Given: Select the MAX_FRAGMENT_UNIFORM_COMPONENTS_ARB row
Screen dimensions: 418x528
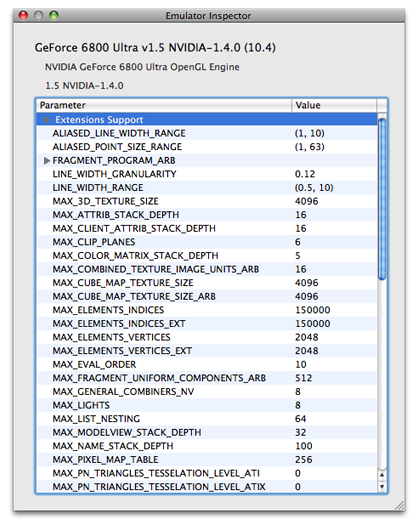Looking at the screenshot, I should 207,378.
